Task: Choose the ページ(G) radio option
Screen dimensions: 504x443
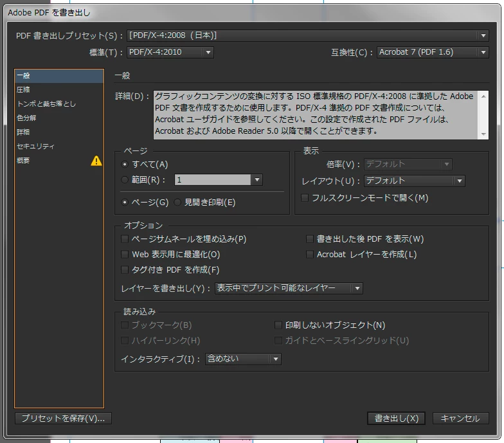Action: (x=125, y=202)
